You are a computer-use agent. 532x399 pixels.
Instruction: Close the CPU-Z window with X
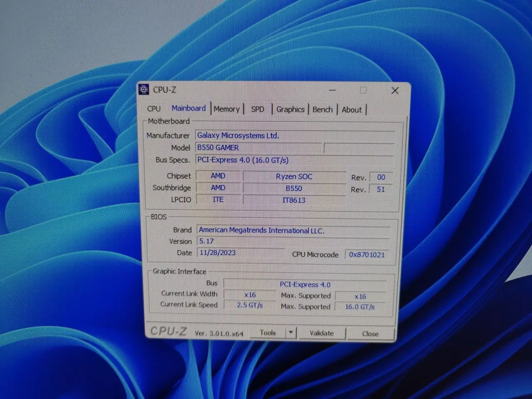point(395,91)
